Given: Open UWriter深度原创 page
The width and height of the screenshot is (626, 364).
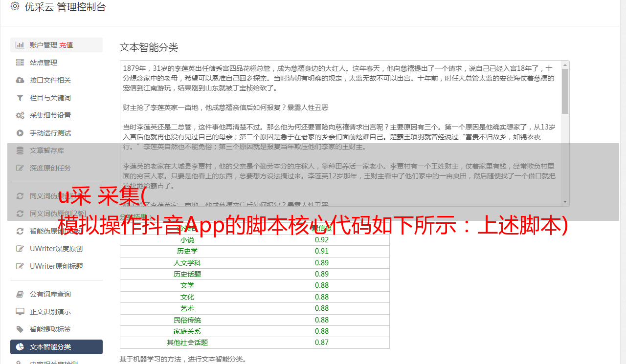Looking at the screenshot, I should point(56,249).
